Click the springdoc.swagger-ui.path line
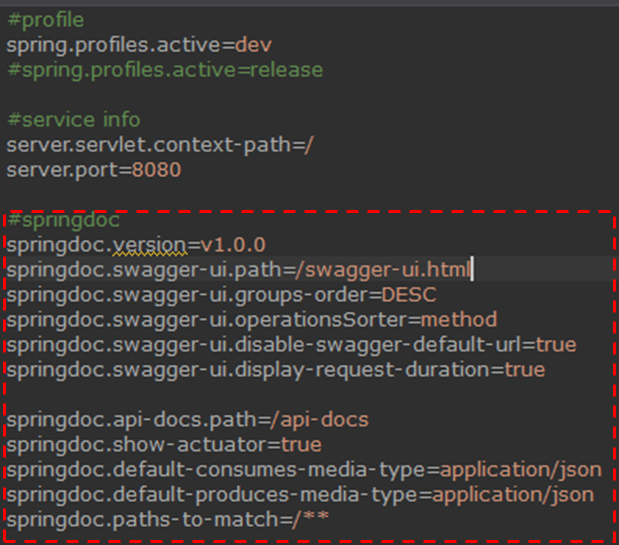619x545 pixels. click(x=239, y=270)
